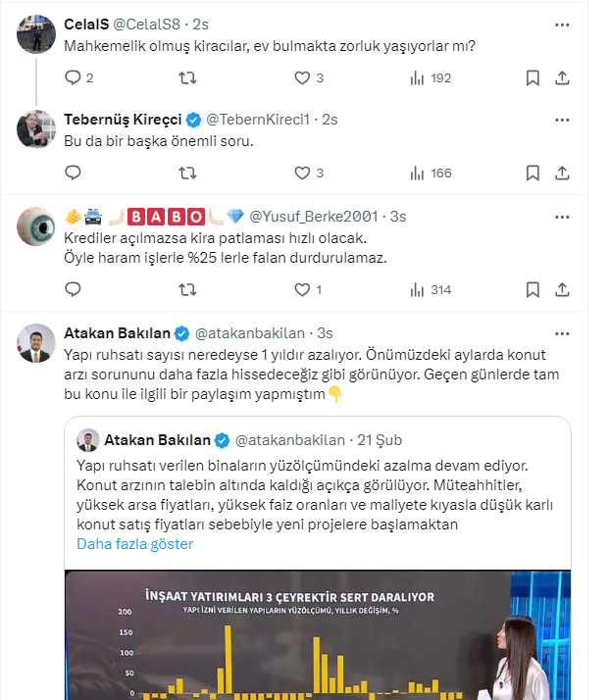
Task: Open more options on Tebernüş Kireçci's tweet
Action: 561,118
